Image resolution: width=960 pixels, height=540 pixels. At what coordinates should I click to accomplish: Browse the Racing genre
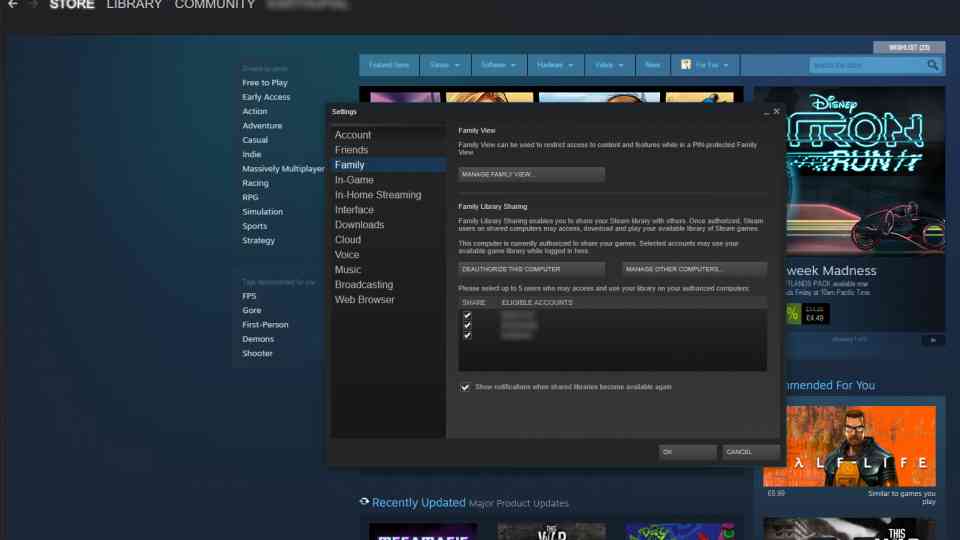[x=255, y=183]
